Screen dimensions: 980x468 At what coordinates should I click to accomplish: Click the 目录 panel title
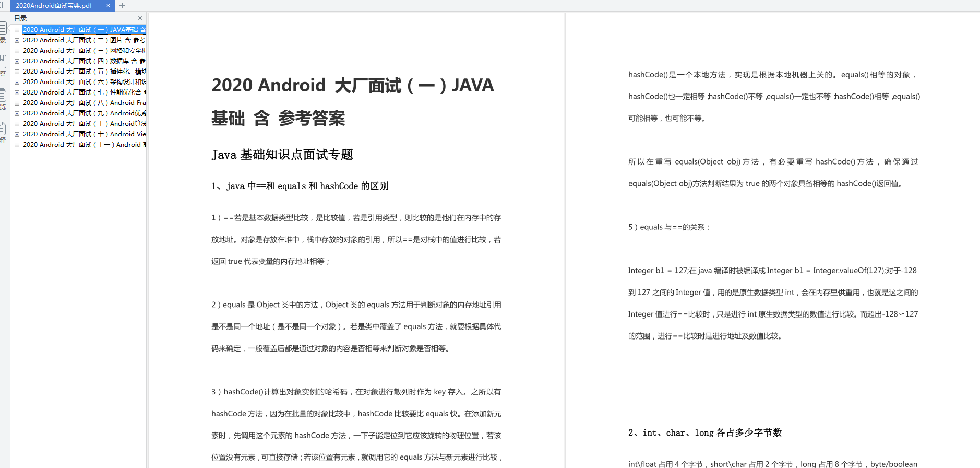pyautogui.click(x=20, y=18)
